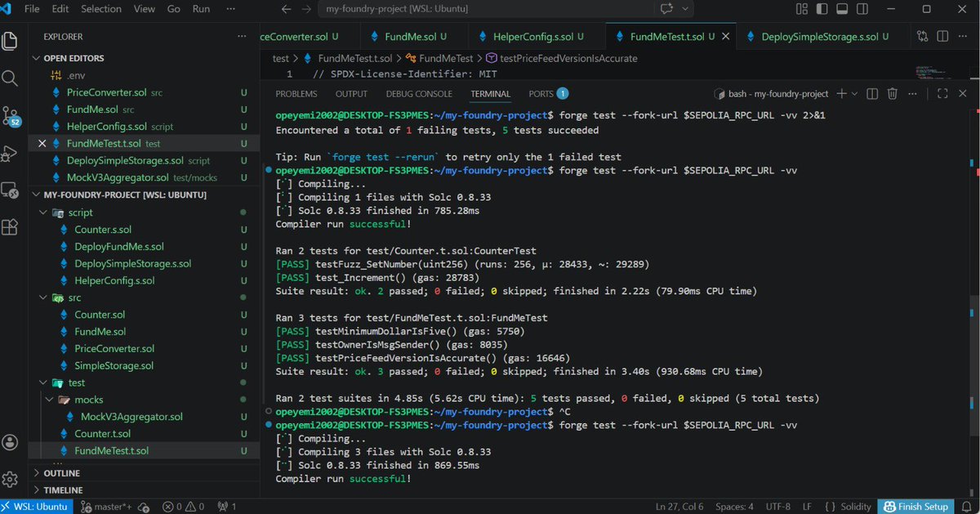Open terminal panel more actions ellipsis

click(913, 94)
